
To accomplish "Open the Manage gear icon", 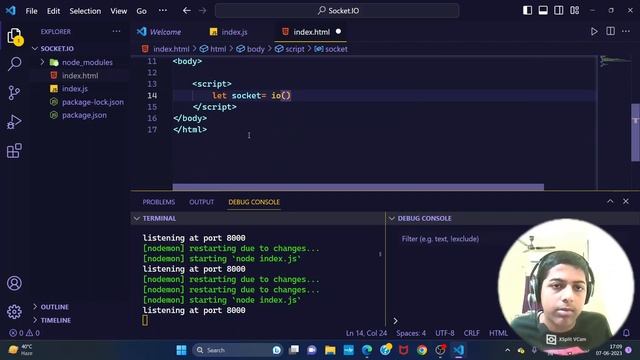I will coord(14,312).
